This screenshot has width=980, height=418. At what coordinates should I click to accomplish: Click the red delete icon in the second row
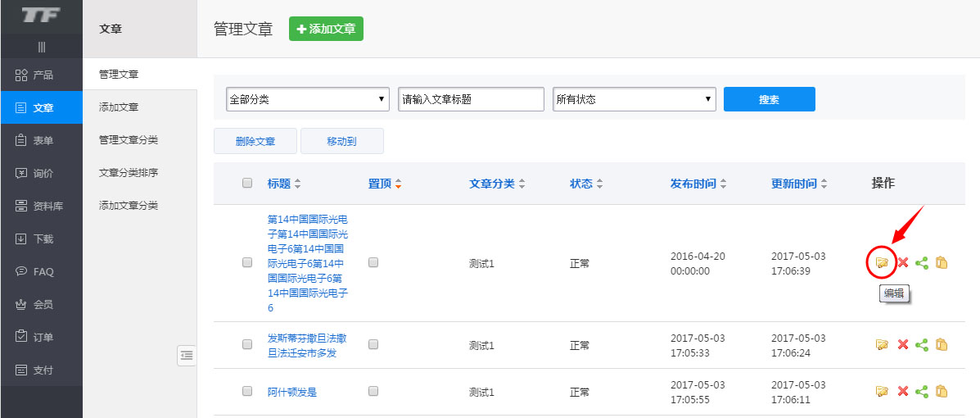(902, 345)
